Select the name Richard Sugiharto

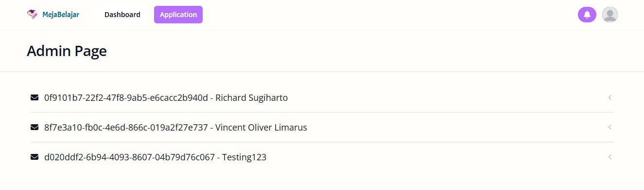(x=252, y=98)
